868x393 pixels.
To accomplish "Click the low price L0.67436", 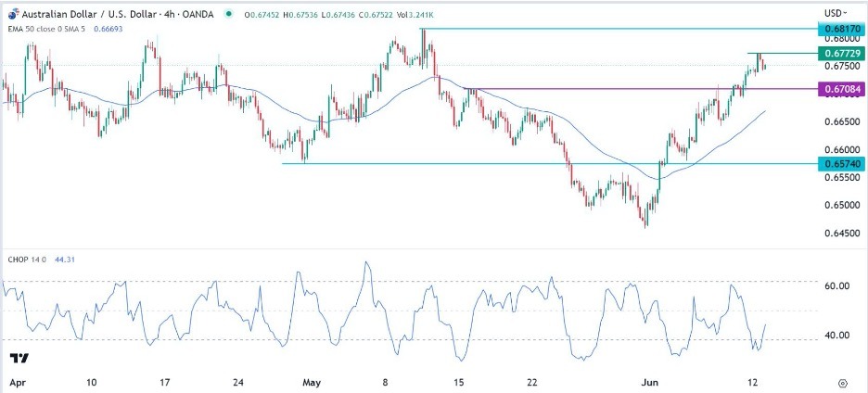I will pos(338,15).
